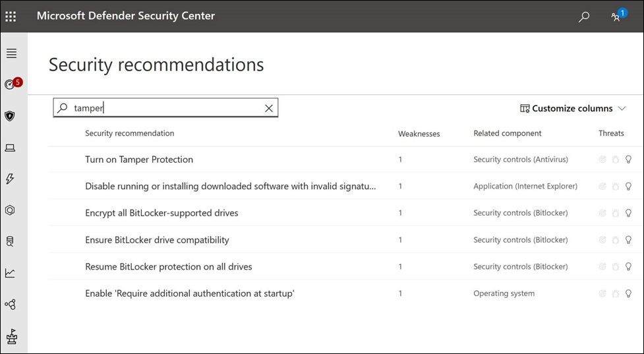Click target icon in Encrypt BitLocker drives row

click(602, 213)
